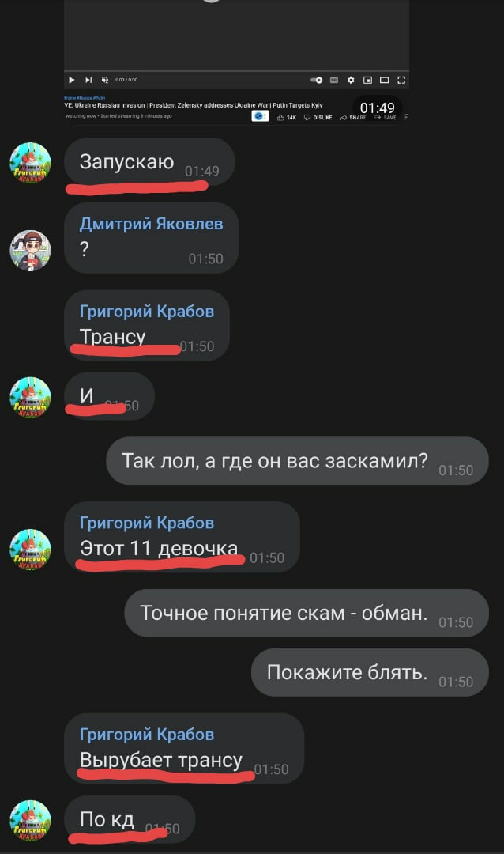Image resolution: width=504 pixels, height=854 pixels.
Task: Click the avatar beside the 'Запускаю' message
Action: pos(30,163)
